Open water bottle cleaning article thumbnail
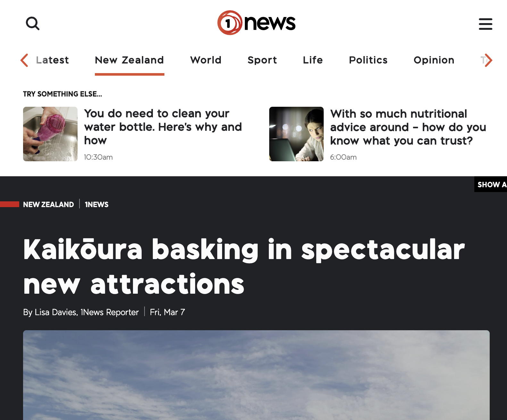This screenshot has height=420, width=507. (50, 134)
